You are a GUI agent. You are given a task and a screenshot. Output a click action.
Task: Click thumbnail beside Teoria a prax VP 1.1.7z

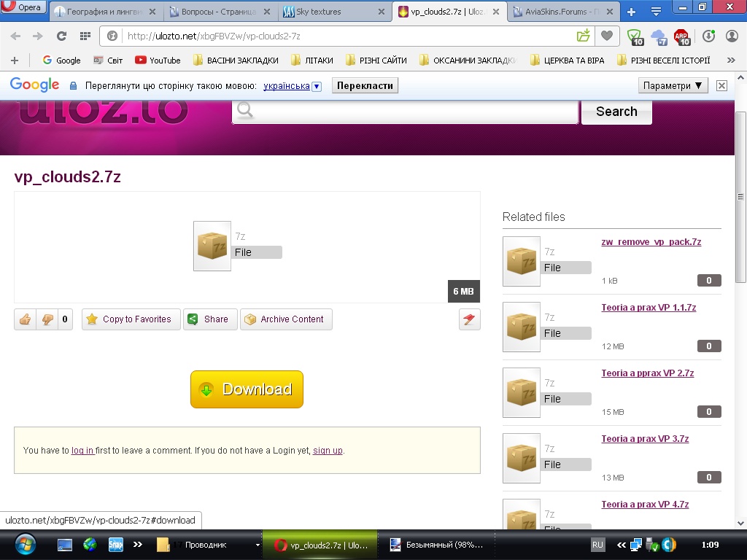521,327
